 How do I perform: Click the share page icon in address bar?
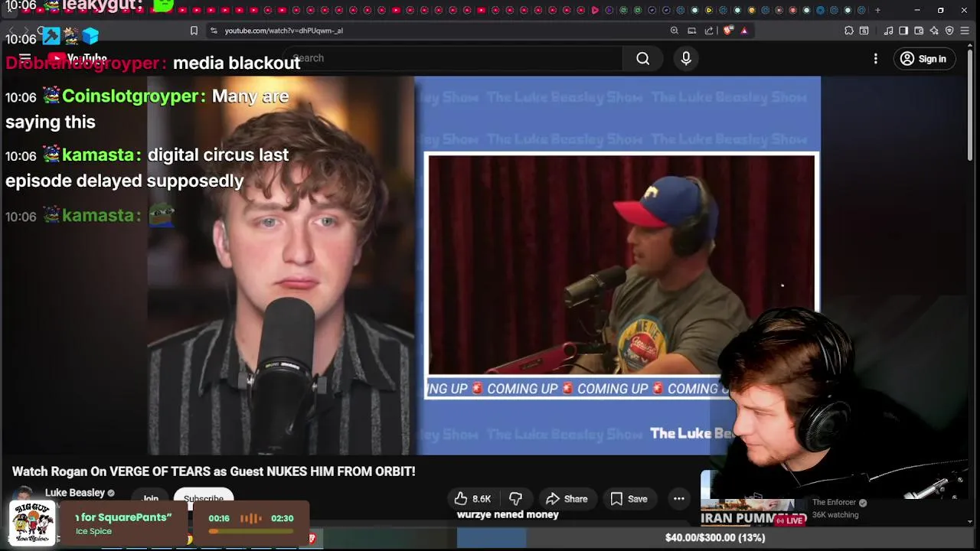point(709,31)
